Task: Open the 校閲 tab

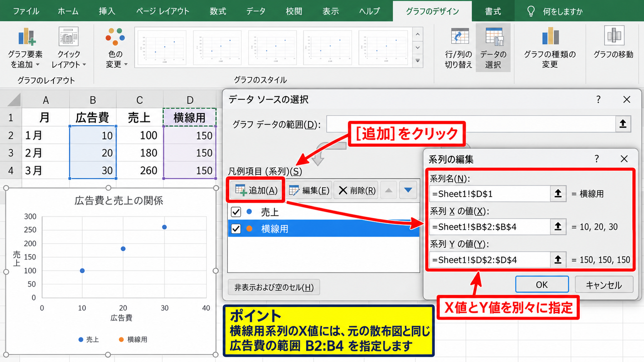Action: pos(294,11)
